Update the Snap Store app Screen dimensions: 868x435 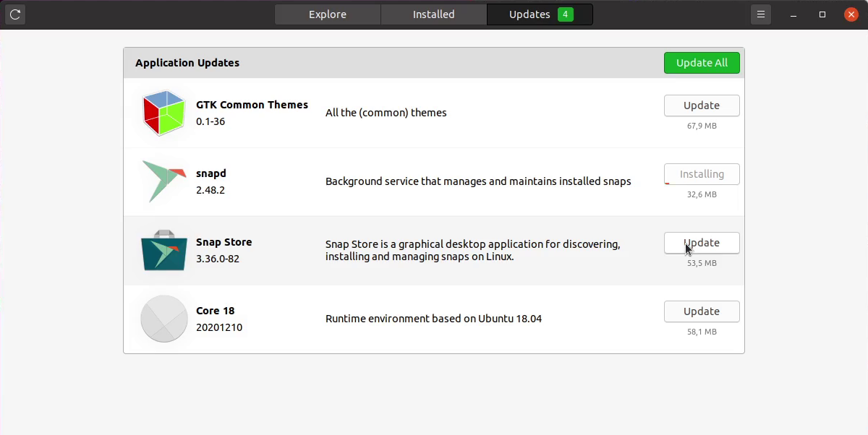pyautogui.click(x=702, y=243)
